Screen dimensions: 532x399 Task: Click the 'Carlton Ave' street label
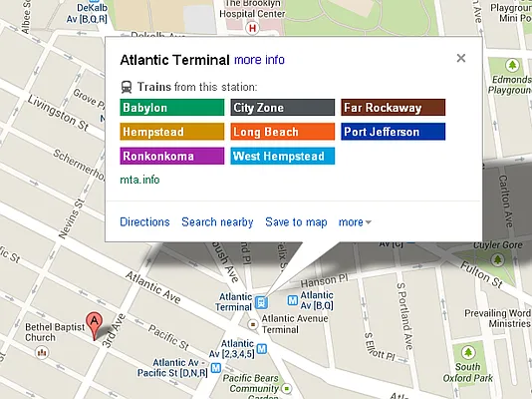(505, 201)
